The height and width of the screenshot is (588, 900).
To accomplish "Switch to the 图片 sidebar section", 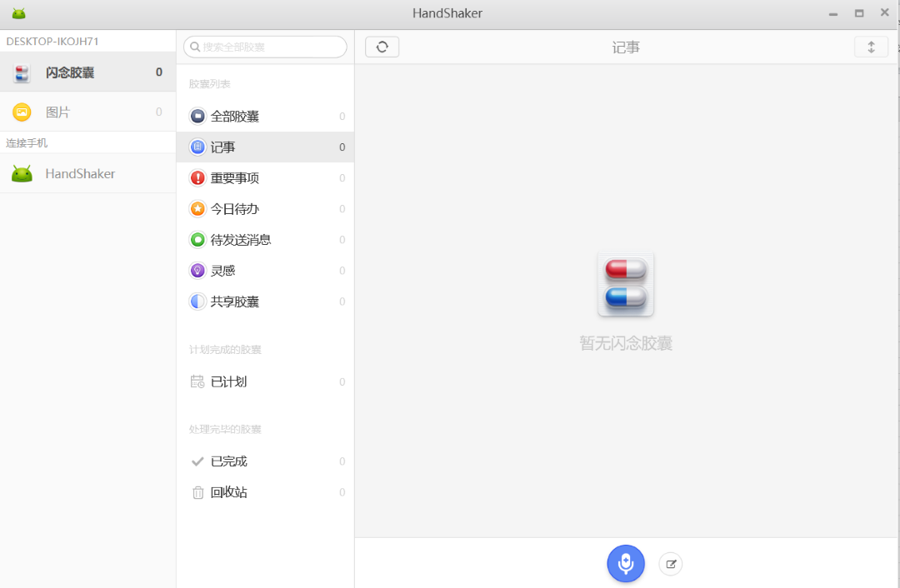I will pos(58,112).
